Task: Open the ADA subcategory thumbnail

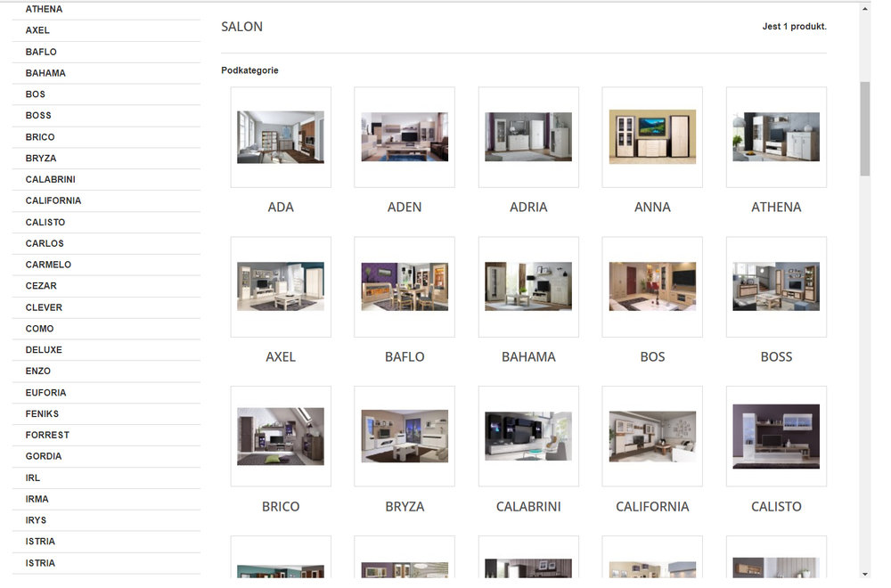Action: pyautogui.click(x=281, y=137)
